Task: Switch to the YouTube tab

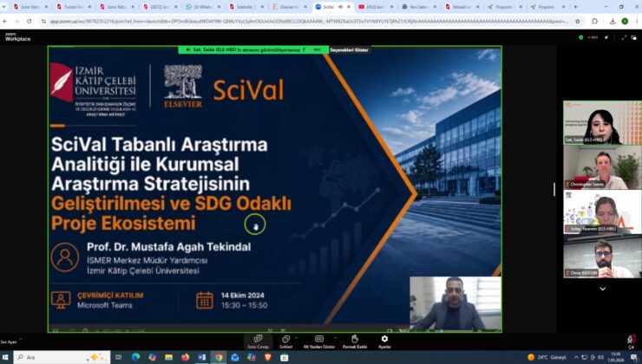Action: (x=376, y=7)
